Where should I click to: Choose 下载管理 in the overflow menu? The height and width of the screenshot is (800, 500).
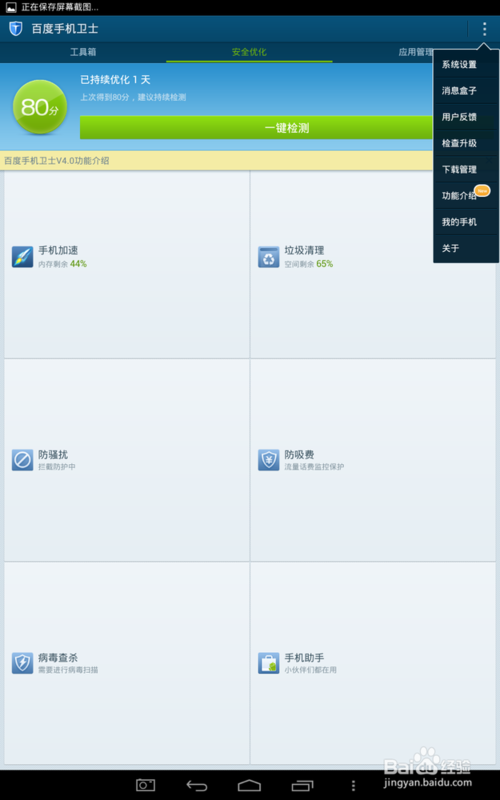coord(466,169)
